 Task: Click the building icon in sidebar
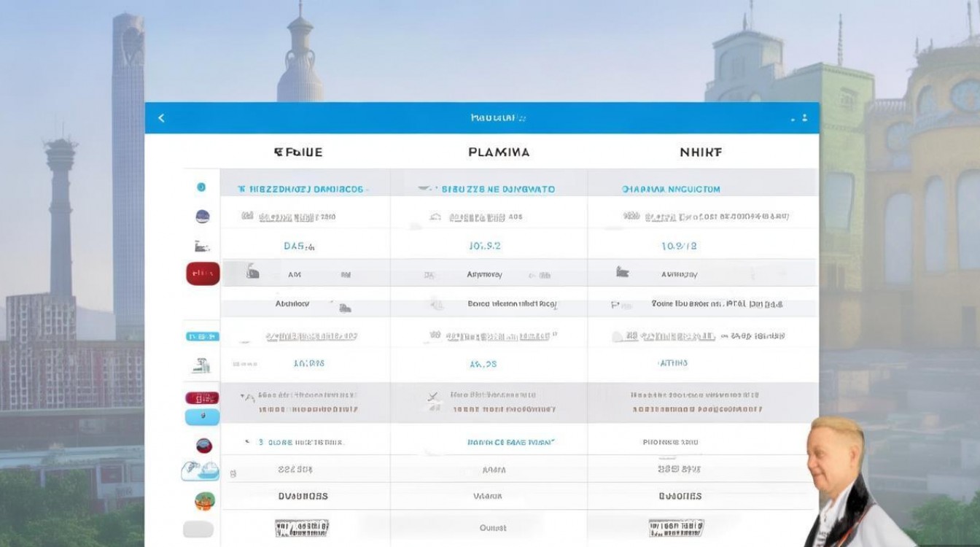(x=202, y=365)
